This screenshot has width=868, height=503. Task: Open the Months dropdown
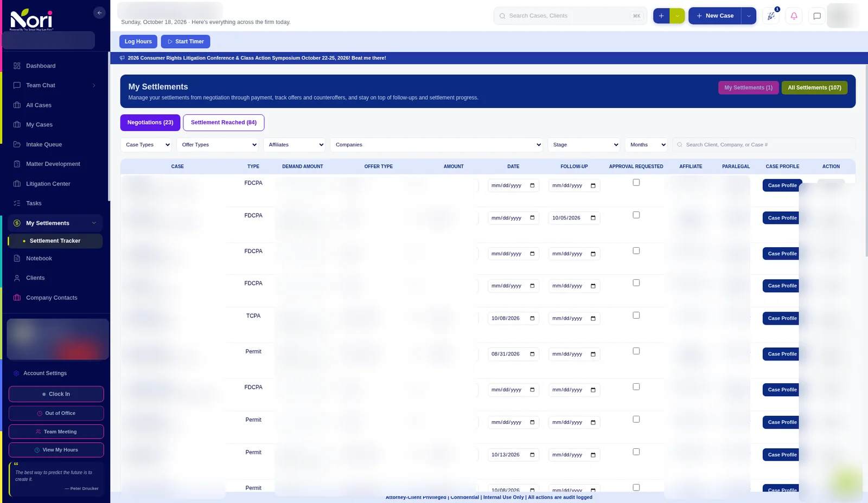646,145
